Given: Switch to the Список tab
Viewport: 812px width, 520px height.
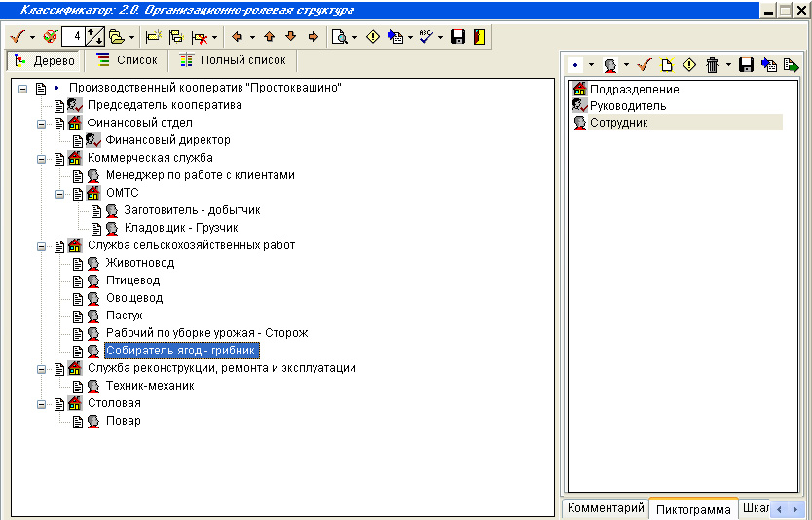Looking at the screenshot, I should pyautogui.click(x=127, y=60).
